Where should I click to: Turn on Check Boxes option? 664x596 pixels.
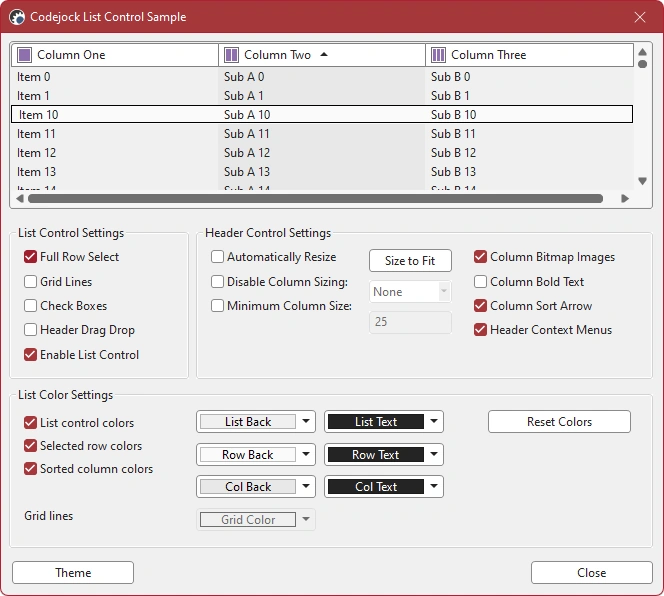point(30,306)
